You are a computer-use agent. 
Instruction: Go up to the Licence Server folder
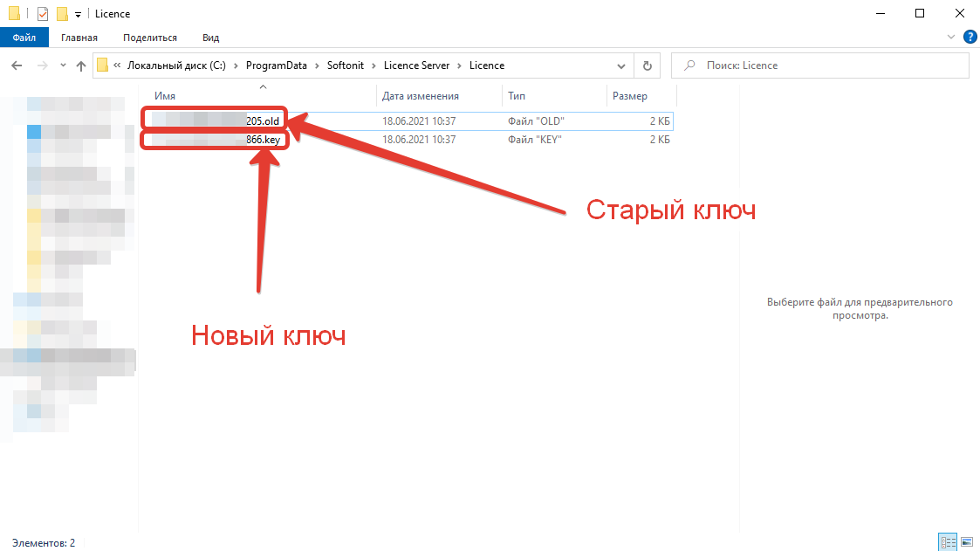click(x=80, y=65)
